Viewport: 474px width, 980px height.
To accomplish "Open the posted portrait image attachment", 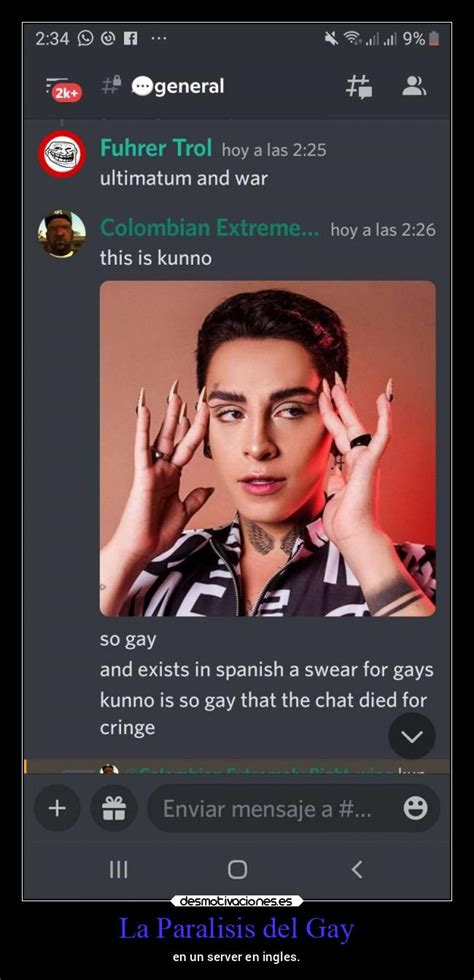I will point(268,449).
